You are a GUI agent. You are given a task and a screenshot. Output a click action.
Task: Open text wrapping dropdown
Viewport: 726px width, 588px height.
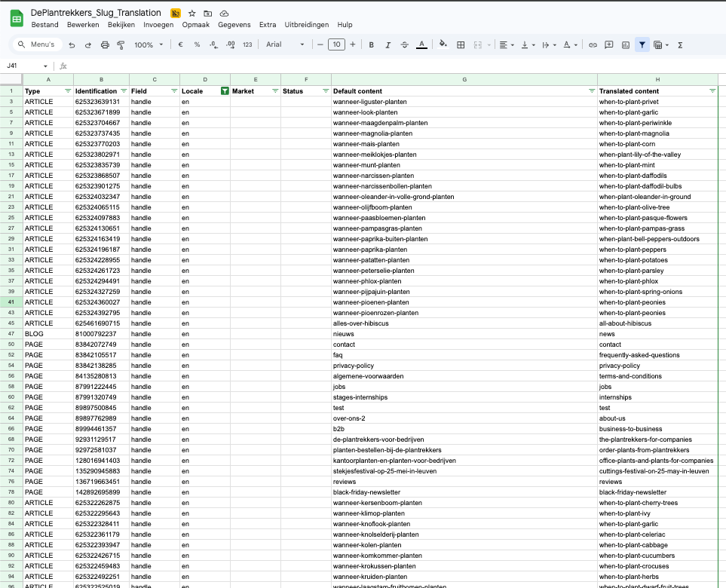(x=549, y=45)
